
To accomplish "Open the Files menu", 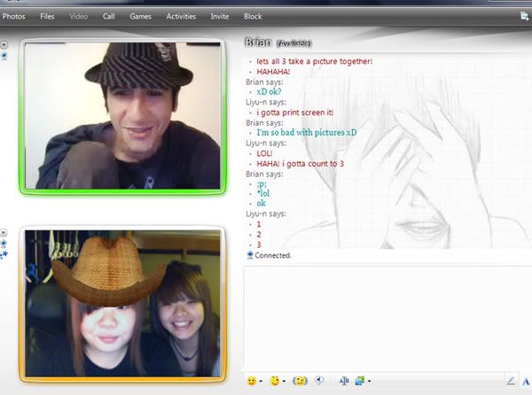I will point(47,16).
